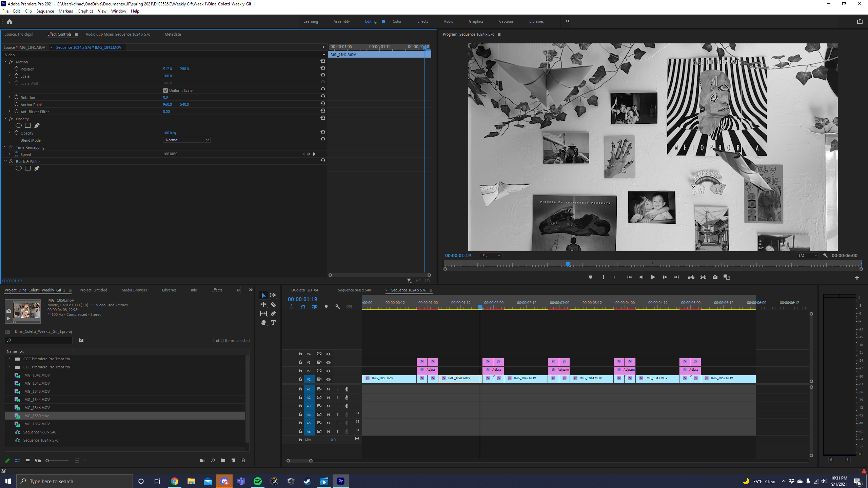This screenshot has width=868, height=488.
Task: Select the Razor tool
Action: [x=273, y=305]
